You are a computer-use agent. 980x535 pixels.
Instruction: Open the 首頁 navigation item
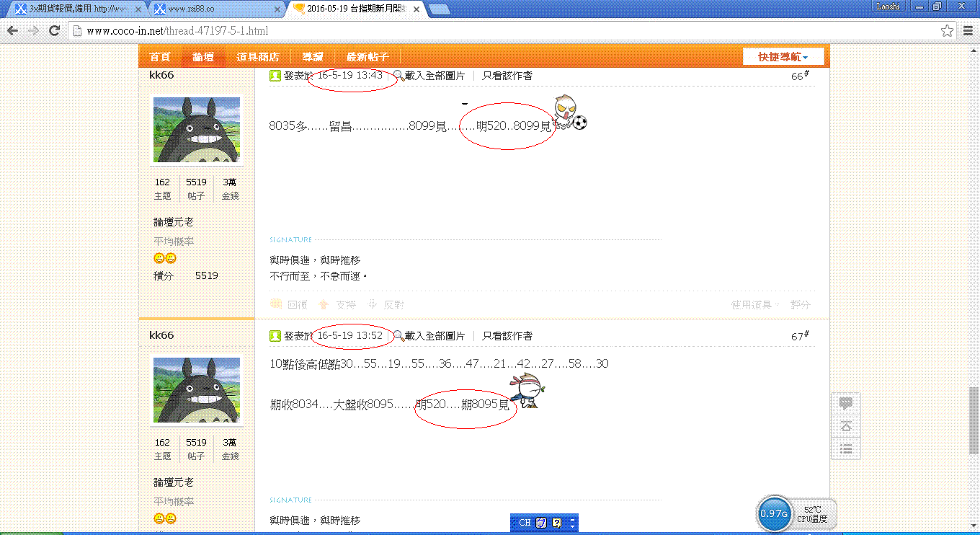tap(160, 57)
